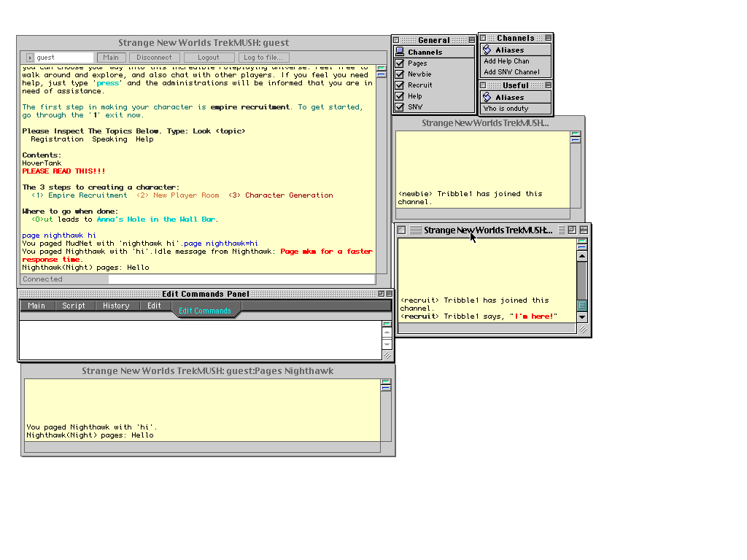The image size is (747, 560).
Task: Expand the disclosure triangle beside the guest field
Action: [x=29, y=58]
